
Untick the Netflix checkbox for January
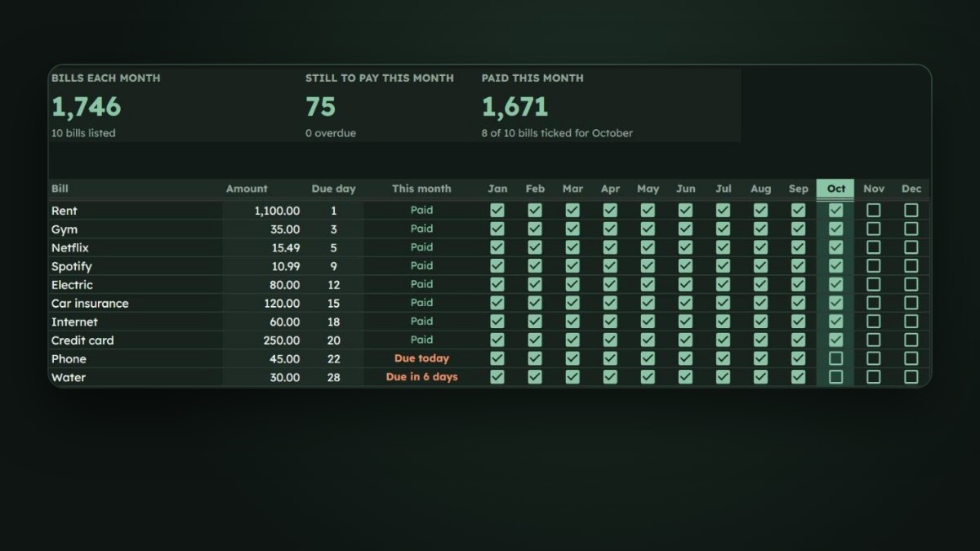[x=497, y=247]
